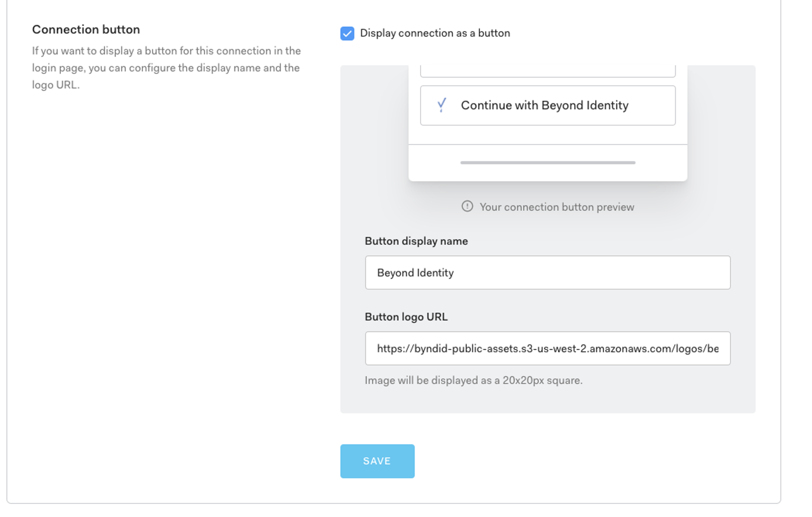Click the Beyond Identity logo in preview
This screenshot has width=812, height=517.
[442, 105]
